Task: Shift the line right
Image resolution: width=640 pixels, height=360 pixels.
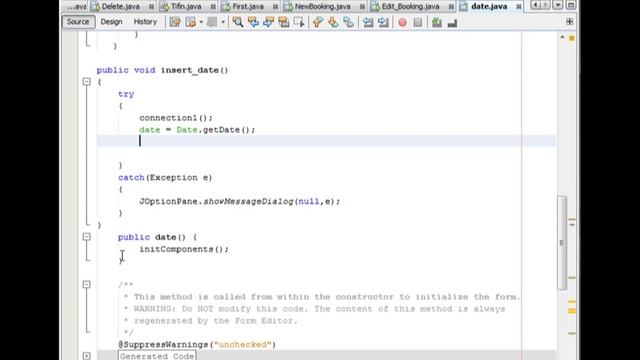Action: pyautogui.click(x=383, y=22)
